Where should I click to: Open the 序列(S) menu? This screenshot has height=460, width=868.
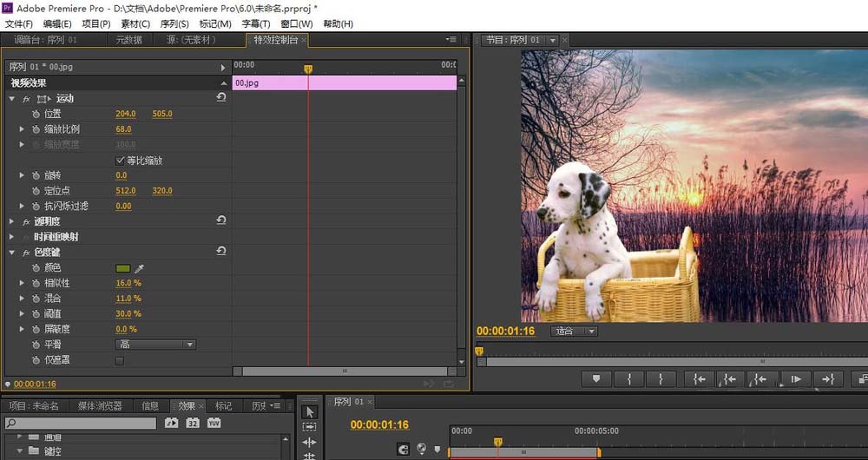174,23
